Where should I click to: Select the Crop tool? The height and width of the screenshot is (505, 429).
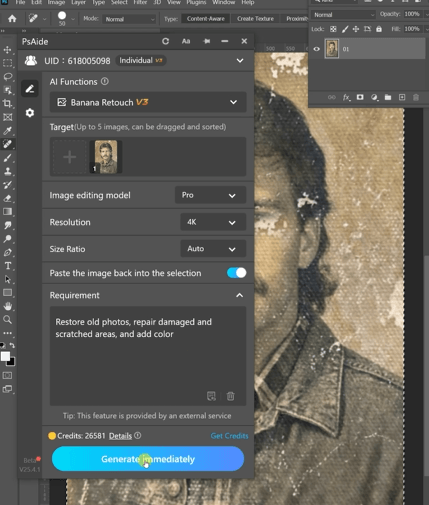(7, 103)
